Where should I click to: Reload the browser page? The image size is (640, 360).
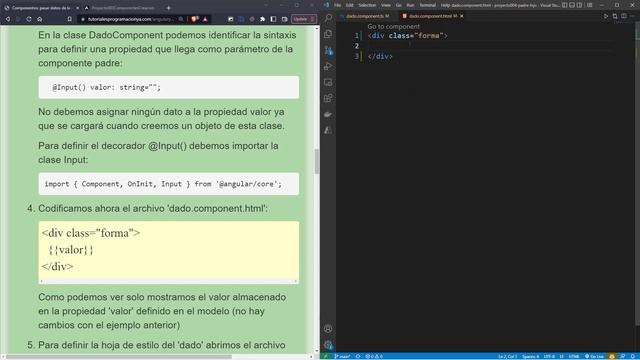(x=29, y=19)
